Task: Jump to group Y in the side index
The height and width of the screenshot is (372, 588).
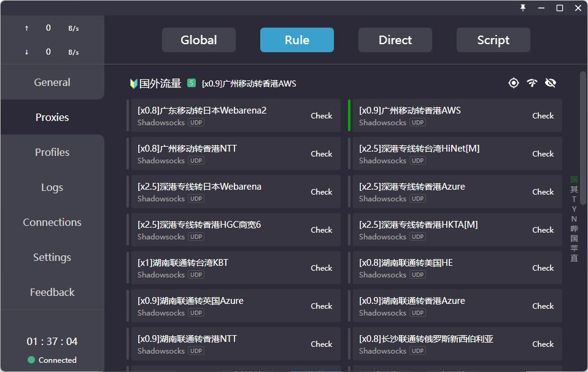Action: click(574, 209)
